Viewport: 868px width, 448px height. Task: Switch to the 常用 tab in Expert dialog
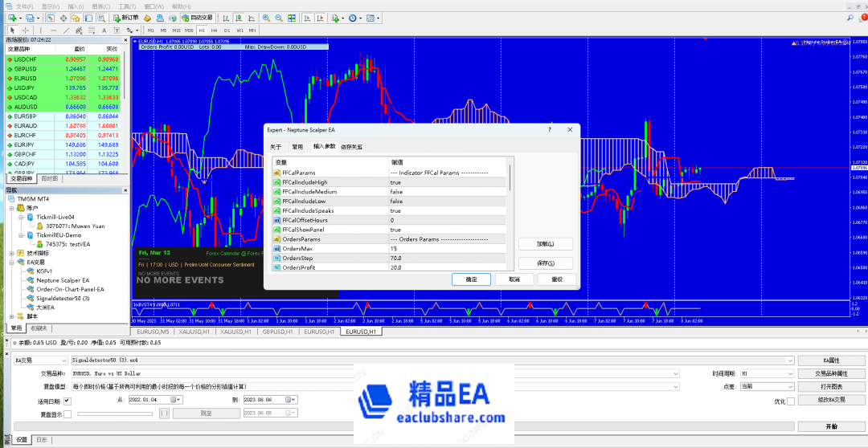(x=297, y=147)
